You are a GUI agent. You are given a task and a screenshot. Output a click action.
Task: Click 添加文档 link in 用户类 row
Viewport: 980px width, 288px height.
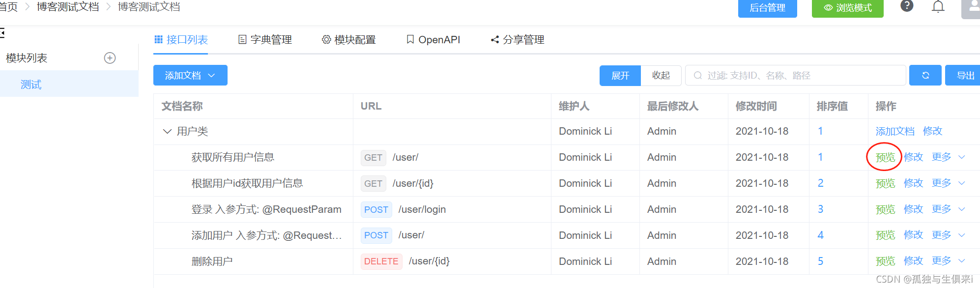pyautogui.click(x=895, y=131)
